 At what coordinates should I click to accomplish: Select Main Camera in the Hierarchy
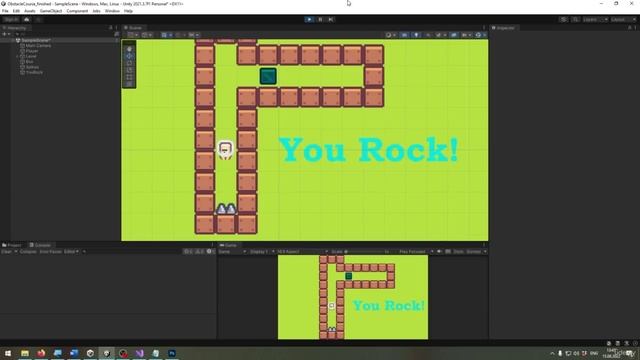38,46
